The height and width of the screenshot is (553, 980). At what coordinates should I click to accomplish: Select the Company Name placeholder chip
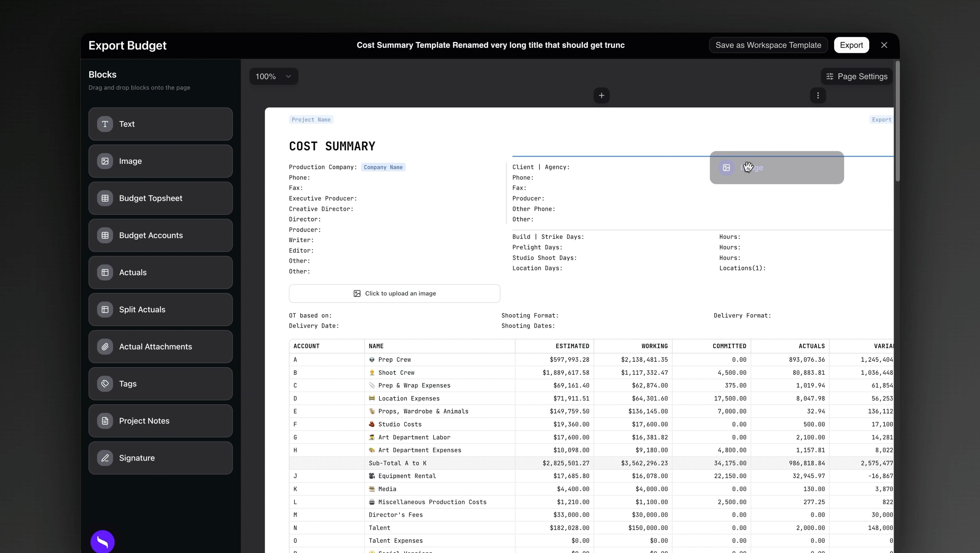[x=383, y=167]
